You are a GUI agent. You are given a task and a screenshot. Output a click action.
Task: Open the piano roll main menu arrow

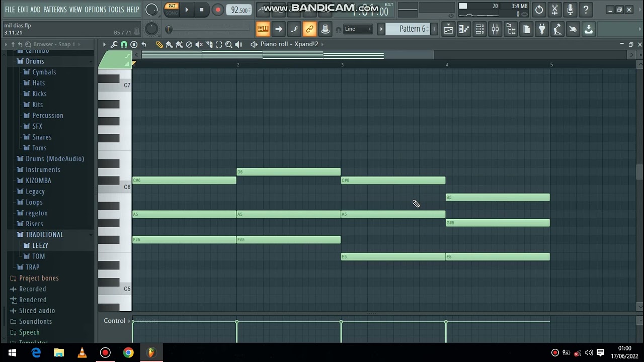click(104, 44)
